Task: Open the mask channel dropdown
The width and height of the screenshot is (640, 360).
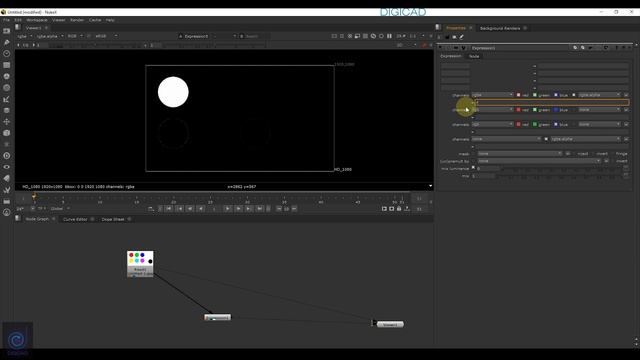Action: [x=520, y=153]
